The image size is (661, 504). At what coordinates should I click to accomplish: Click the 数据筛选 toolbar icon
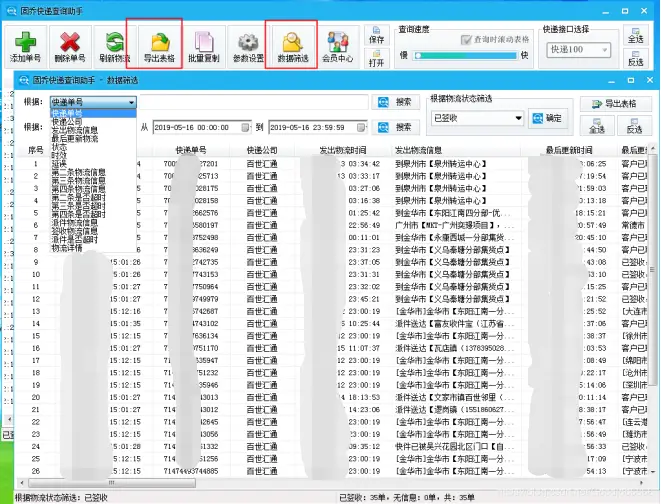tap(293, 46)
